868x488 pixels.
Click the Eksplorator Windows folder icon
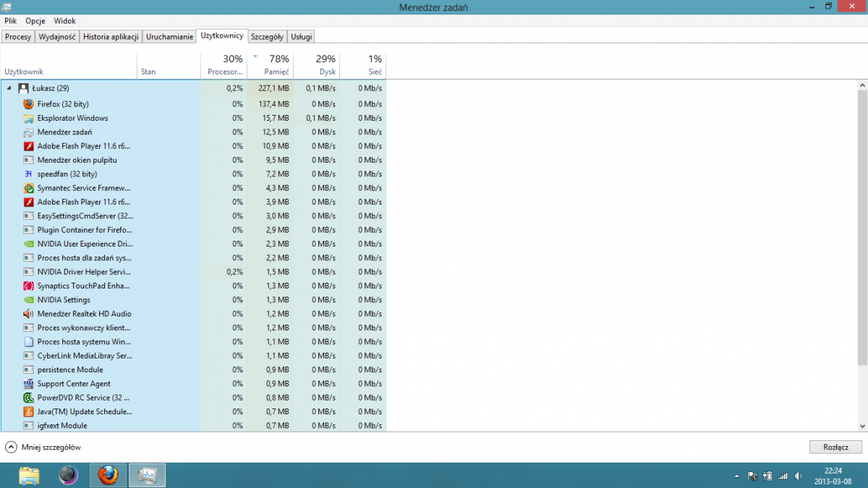tap(28, 118)
